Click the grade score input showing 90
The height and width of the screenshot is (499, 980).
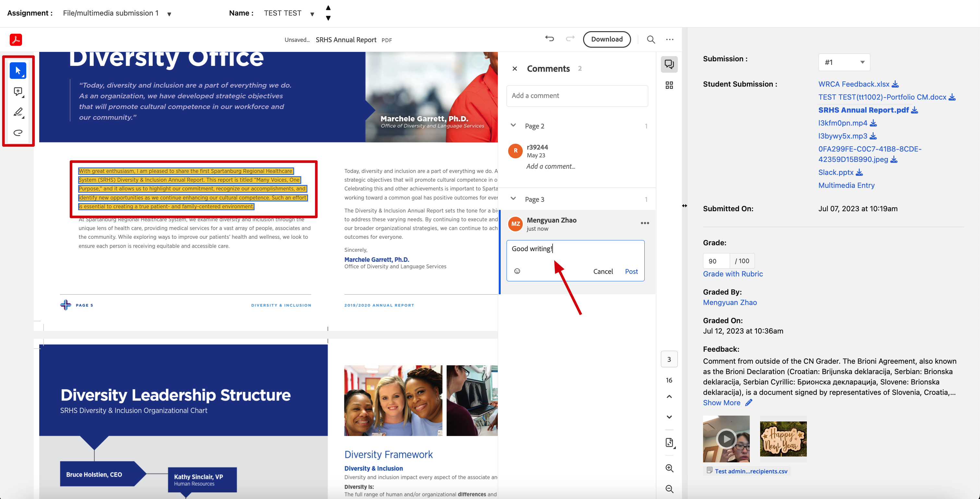tap(716, 261)
